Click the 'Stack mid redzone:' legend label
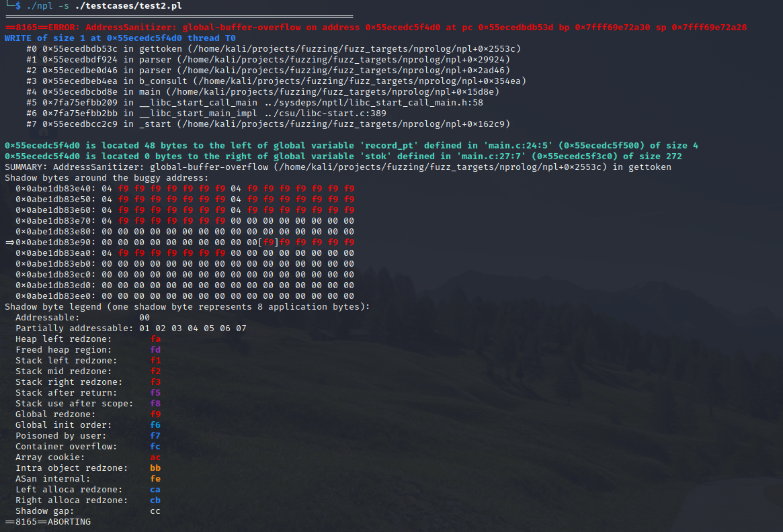This screenshot has height=532, width=783. [64, 371]
